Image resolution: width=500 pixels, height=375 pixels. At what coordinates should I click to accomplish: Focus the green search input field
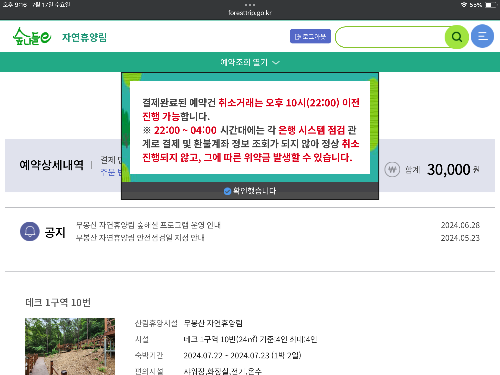(x=391, y=37)
